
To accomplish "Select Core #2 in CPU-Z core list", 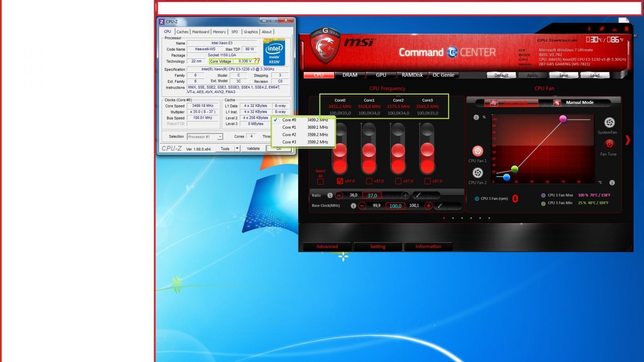I will pyautogui.click(x=304, y=135).
